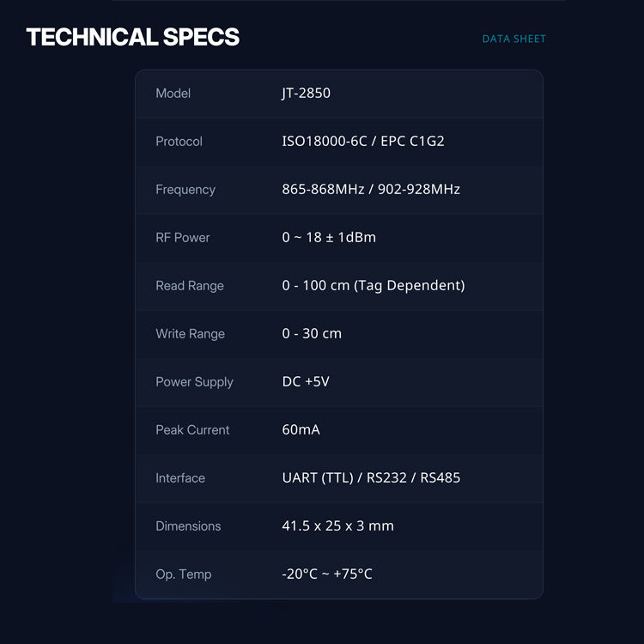This screenshot has width=644, height=644.
Task: Select the Model label
Action: point(173,93)
